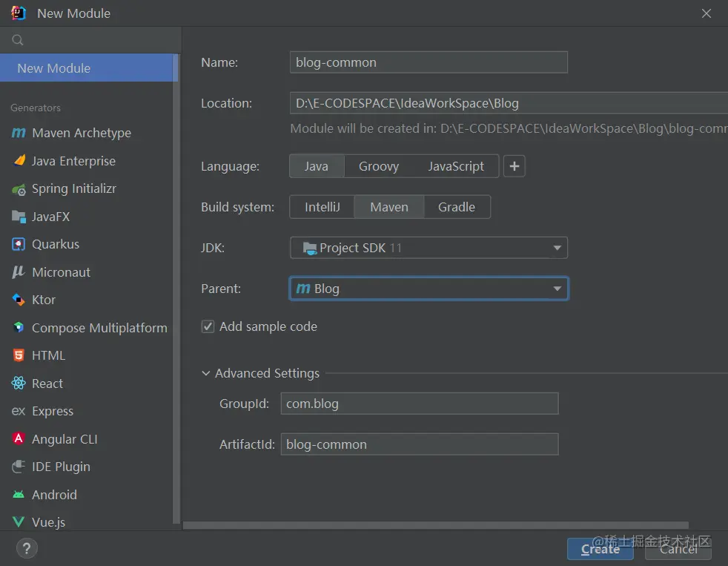Click the Java Enterprise icon

tap(19, 161)
